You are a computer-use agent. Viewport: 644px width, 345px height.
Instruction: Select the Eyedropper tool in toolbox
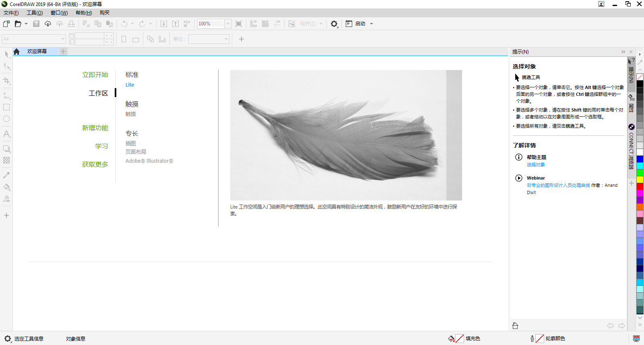(6, 175)
